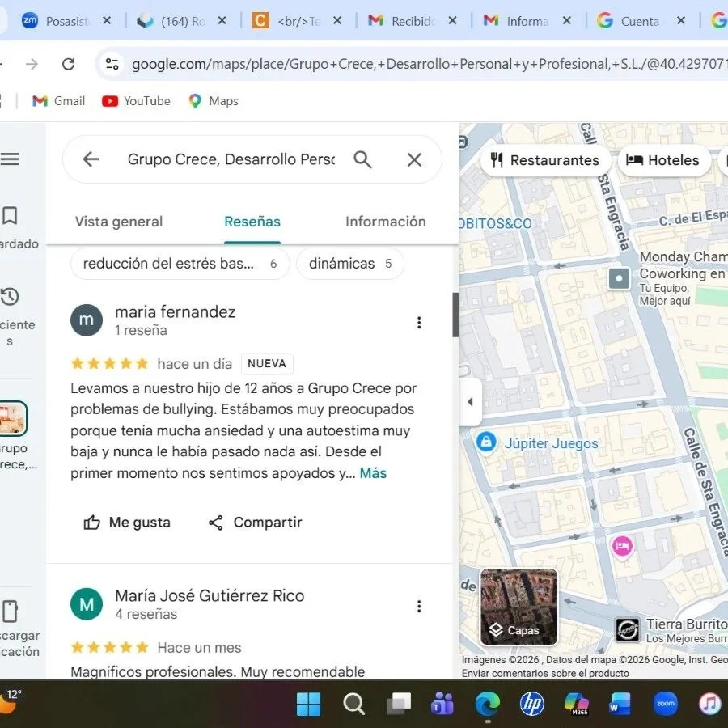This screenshot has height=728, width=728.
Task: Open the 12° weather widget on the taskbar
Action: pos(11,701)
